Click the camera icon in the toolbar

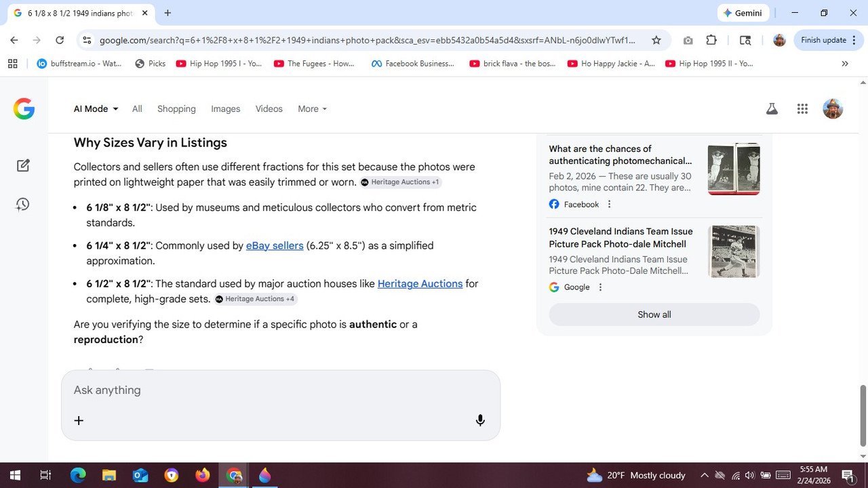point(688,40)
